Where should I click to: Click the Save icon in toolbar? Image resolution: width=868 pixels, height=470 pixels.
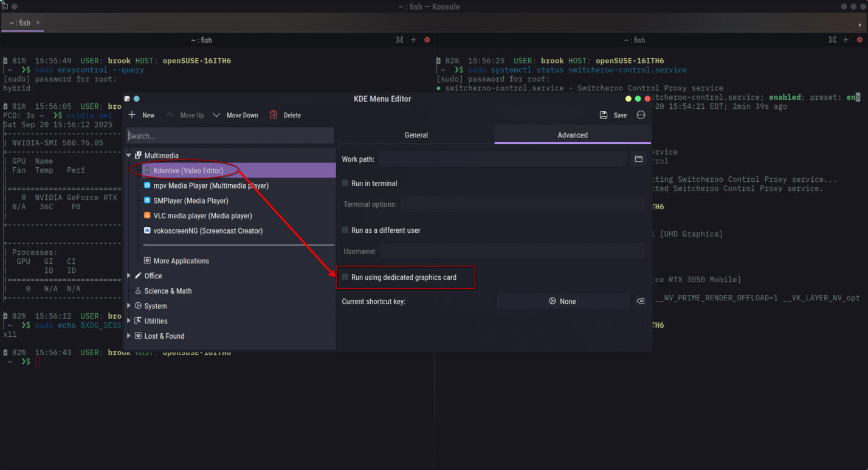(x=604, y=115)
